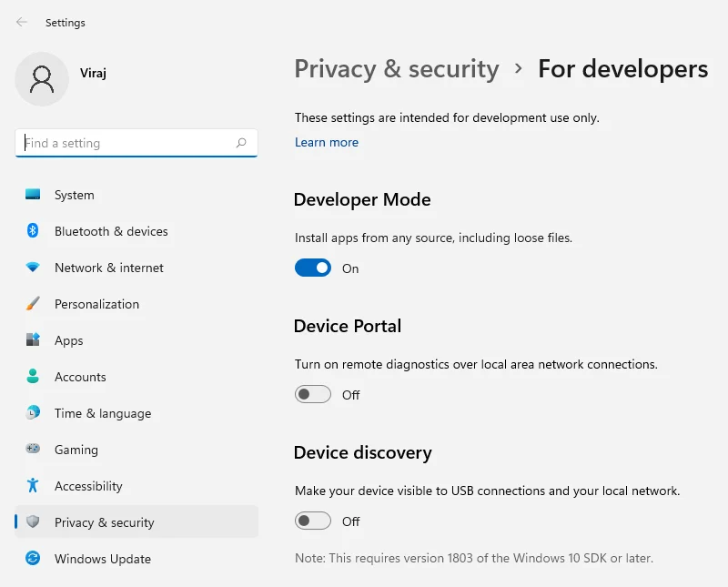
Task: Click the Accessibility figure icon
Action: [x=33, y=485]
